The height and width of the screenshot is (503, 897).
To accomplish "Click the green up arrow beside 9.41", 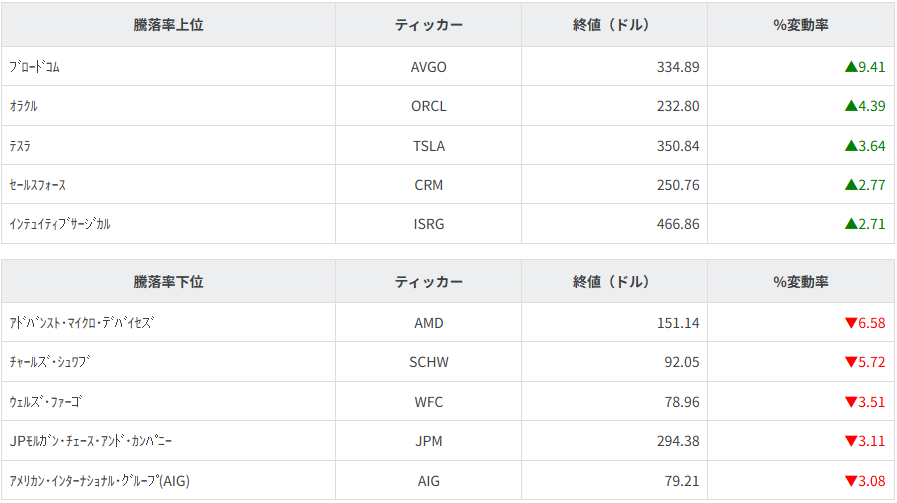I will coord(851,67).
